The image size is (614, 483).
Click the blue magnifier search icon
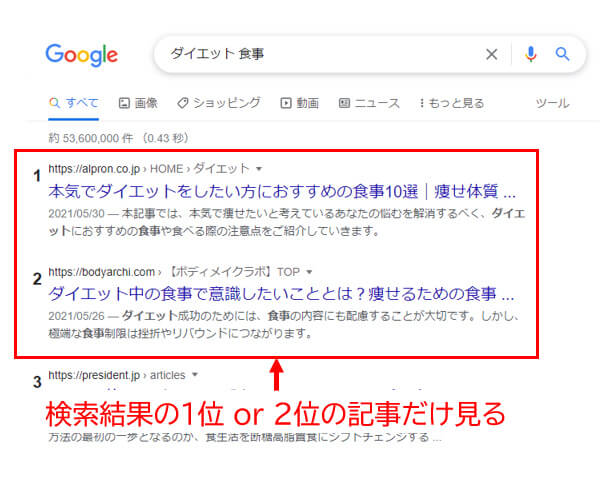point(562,54)
